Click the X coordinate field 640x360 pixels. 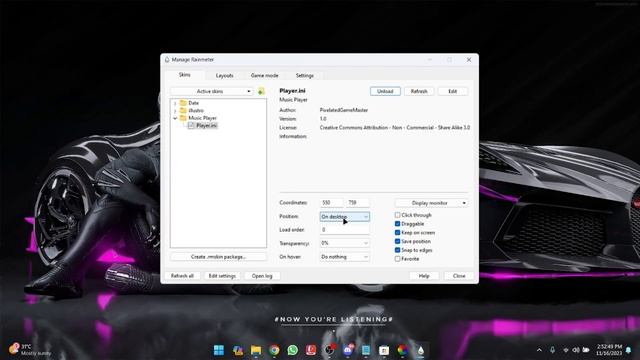tap(331, 202)
